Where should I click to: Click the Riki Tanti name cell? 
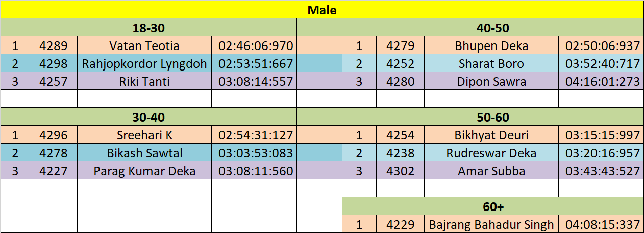click(144, 82)
